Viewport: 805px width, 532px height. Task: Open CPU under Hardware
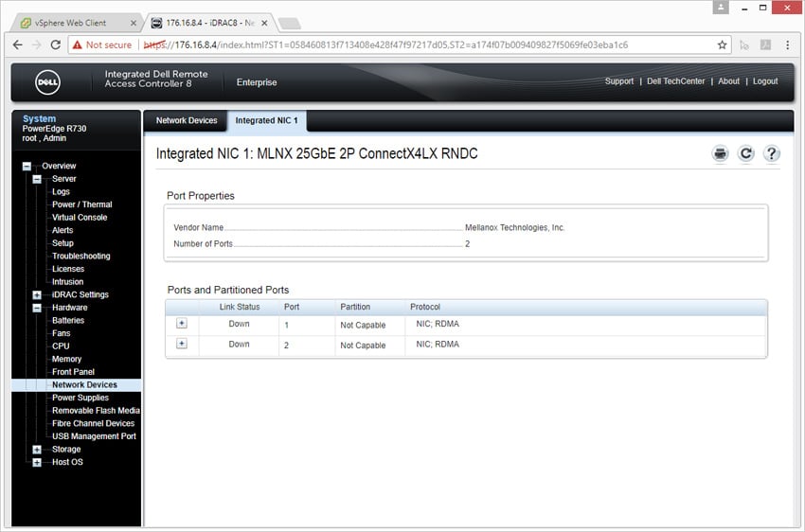click(61, 346)
